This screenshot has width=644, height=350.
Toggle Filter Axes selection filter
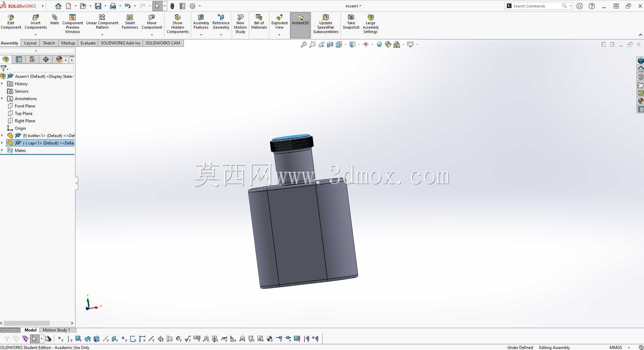point(106,339)
